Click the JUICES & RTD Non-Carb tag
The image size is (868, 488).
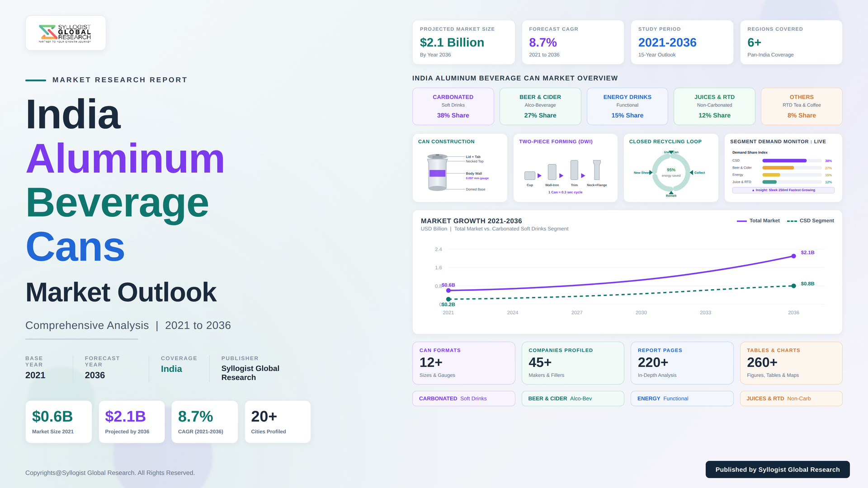pyautogui.click(x=791, y=399)
